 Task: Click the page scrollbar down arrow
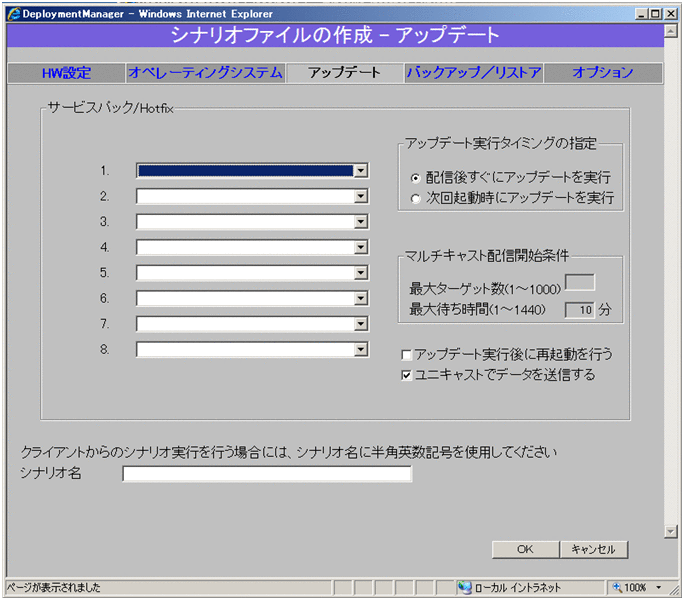671,532
